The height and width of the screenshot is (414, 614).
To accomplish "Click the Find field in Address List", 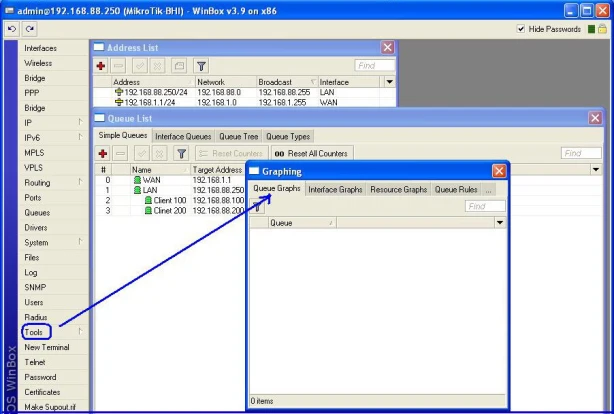I will [375, 65].
